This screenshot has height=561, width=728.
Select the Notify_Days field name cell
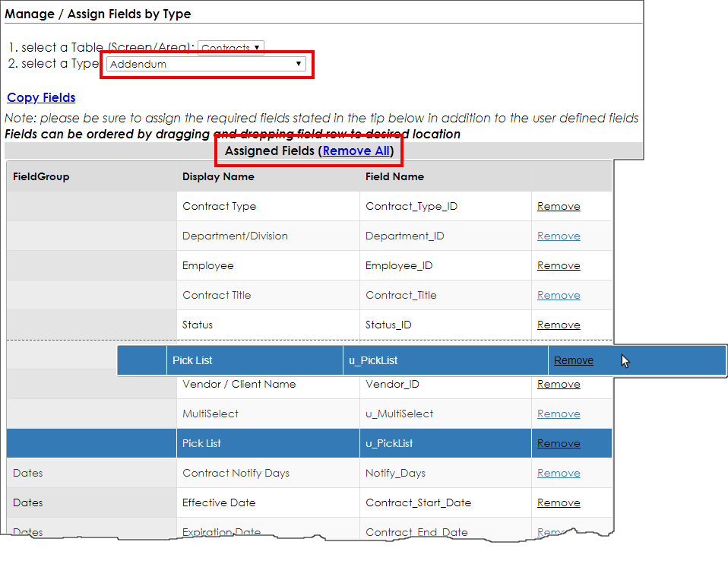click(x=445, y=474)
